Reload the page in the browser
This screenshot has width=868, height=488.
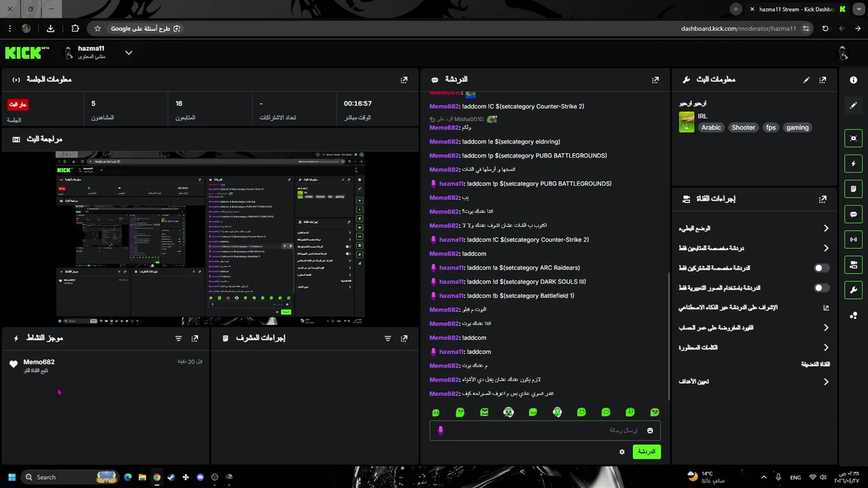(825, 28)
